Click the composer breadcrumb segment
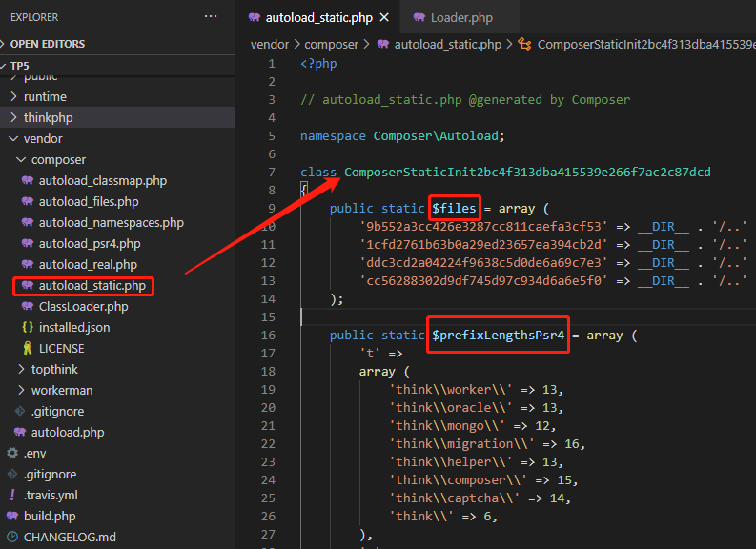 [x=331, y=45]
